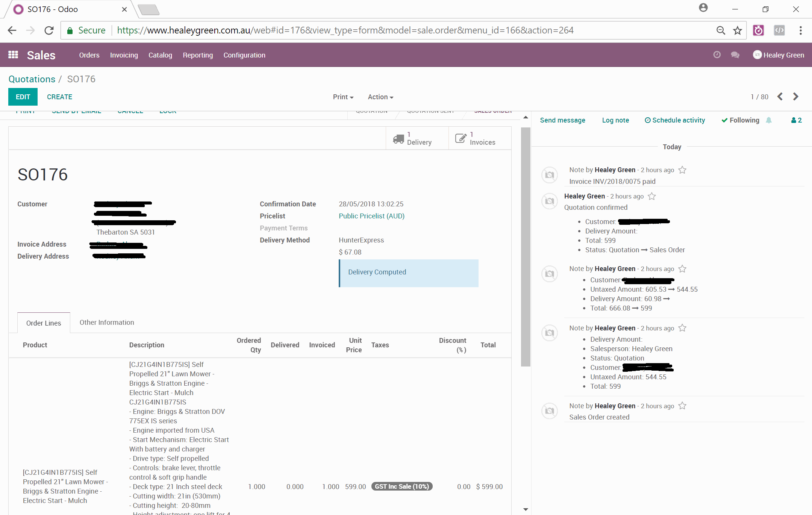Click the EDIT button
The height and width of the screenshot is (515, 812).
23,97
